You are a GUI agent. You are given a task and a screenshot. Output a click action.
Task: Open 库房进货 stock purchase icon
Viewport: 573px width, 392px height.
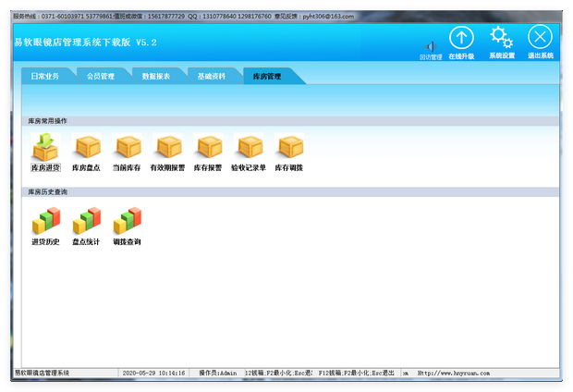point(45,147)
